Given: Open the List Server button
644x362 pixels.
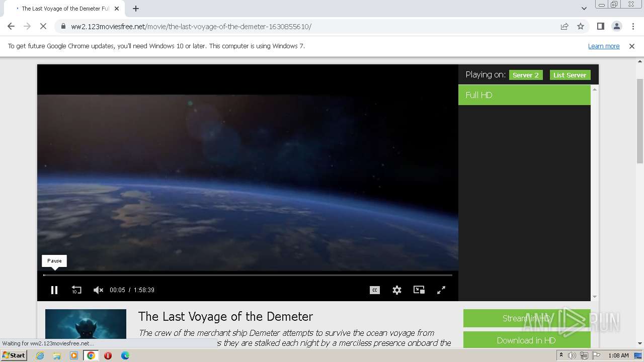Looking at the screenshot, I should tap(570, 75).
